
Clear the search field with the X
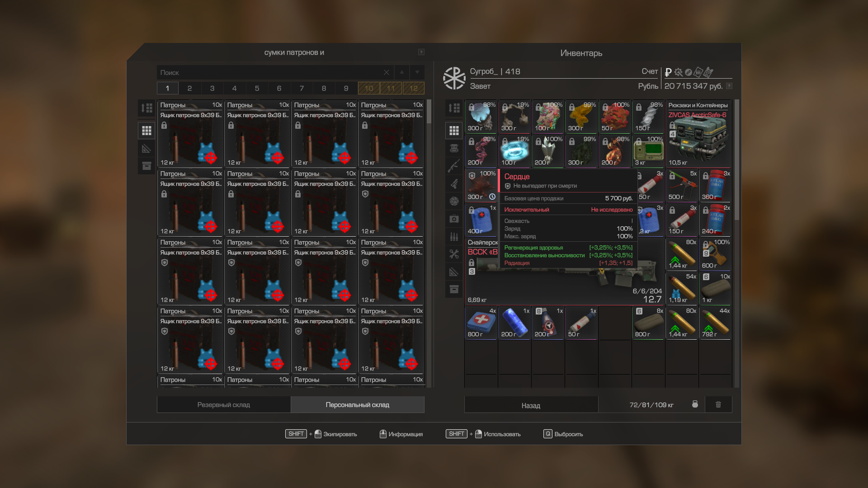point(386,72)
